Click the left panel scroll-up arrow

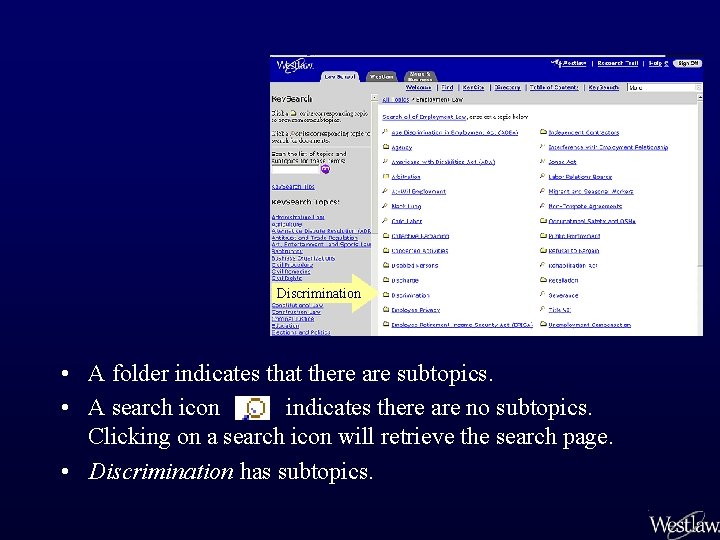click(374, 97)
